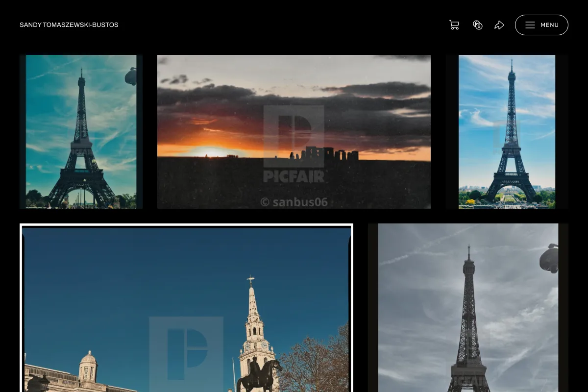
Task: Open the shopping cart
Action: [454, 25]
